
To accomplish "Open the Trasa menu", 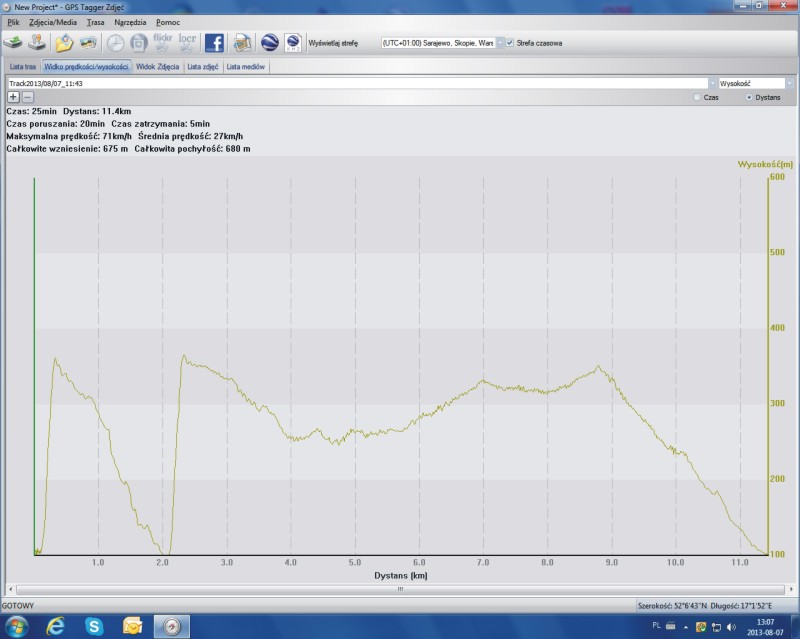I will tap(95, 22).
